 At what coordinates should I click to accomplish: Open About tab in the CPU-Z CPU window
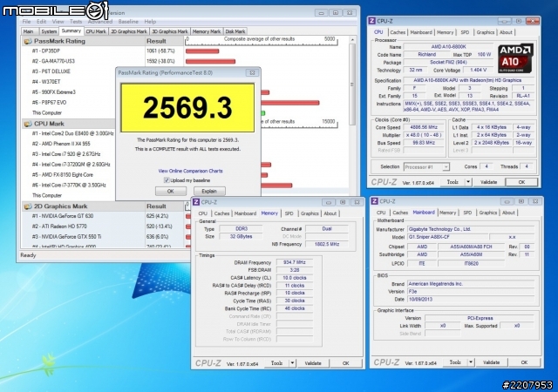click(x=506, y=32)
